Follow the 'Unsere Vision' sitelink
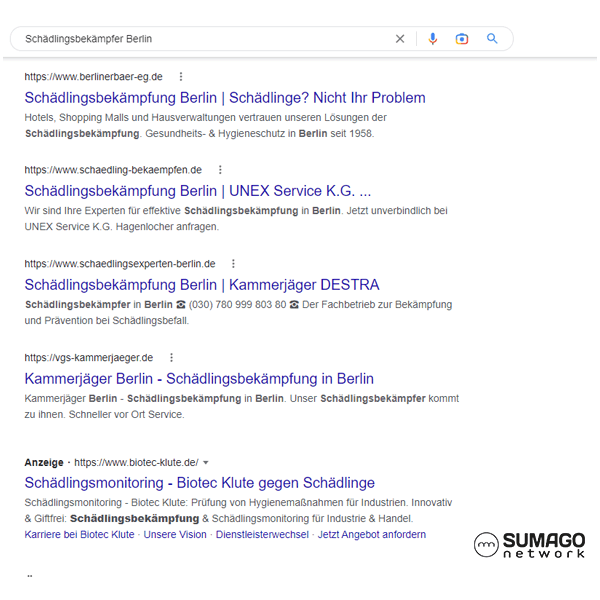This screenshot has width=600, height=600. point(175,535)
